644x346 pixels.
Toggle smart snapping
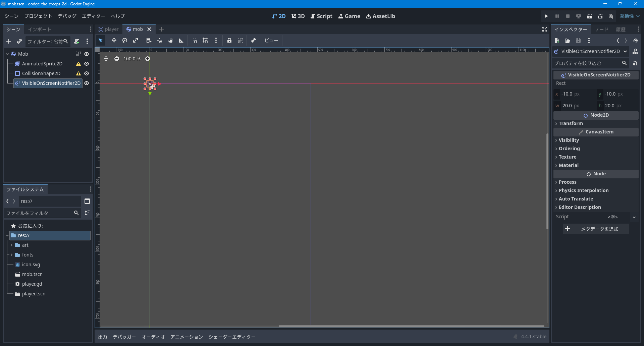pyautogui.click(x=195, y=41)
